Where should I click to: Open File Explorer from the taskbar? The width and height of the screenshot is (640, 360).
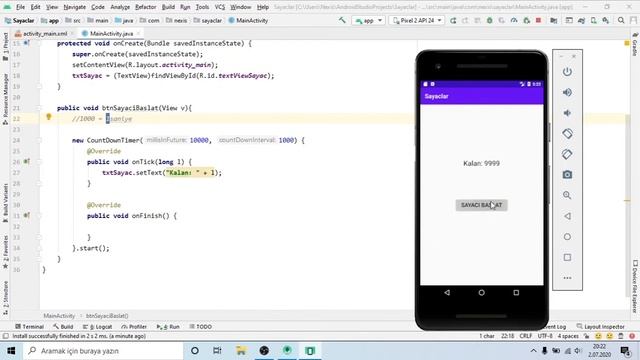(x=241, y=351)
